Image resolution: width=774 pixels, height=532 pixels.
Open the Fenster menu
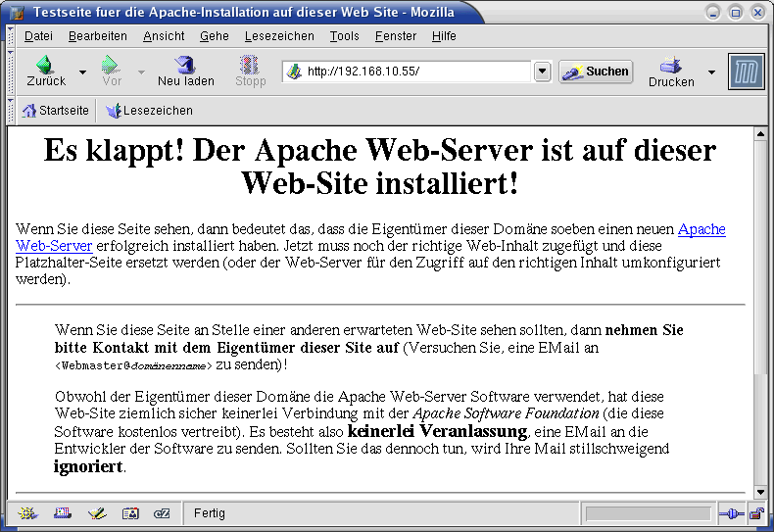(396, 36)
